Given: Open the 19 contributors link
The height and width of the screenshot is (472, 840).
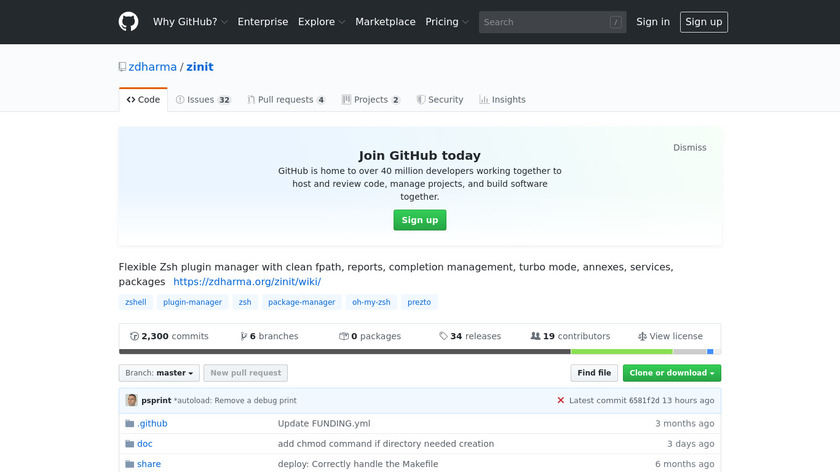Looking at the screenshot, I should click(570, 336).
